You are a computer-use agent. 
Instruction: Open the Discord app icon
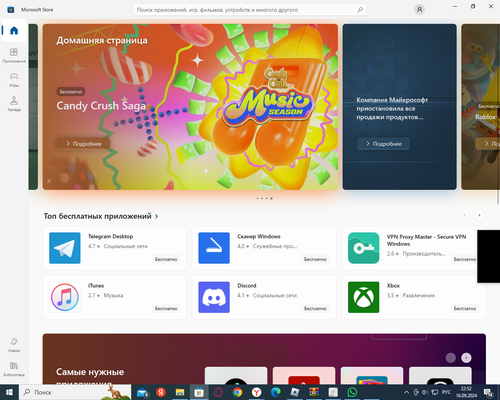214,297
